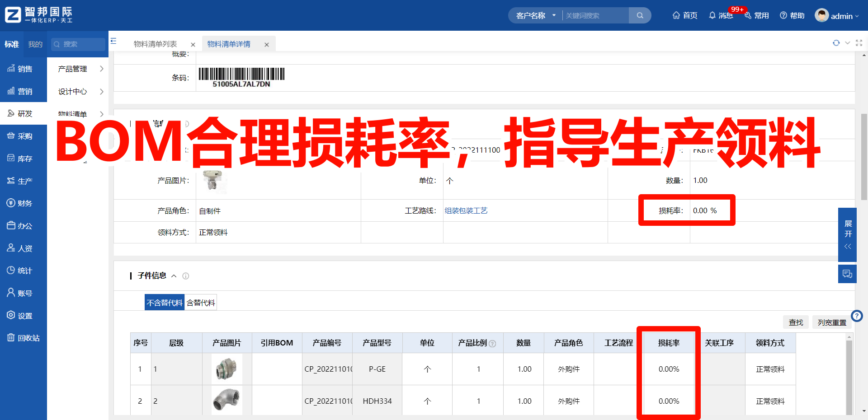The image size is (868, 420).
Task: Click the 查找 button above the table
Action: point(796,322)
